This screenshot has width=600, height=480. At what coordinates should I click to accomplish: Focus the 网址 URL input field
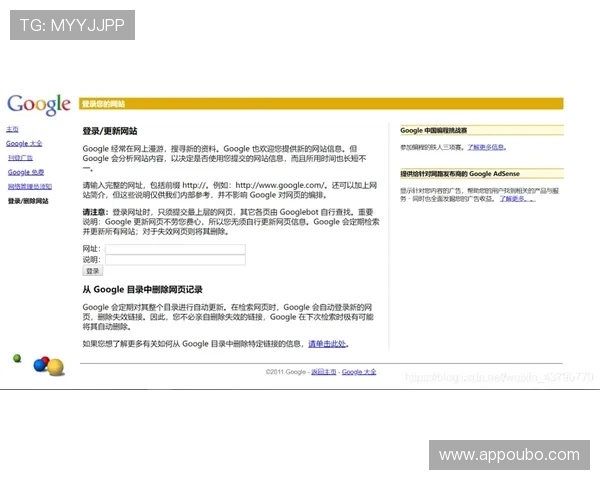click(175, 249)
